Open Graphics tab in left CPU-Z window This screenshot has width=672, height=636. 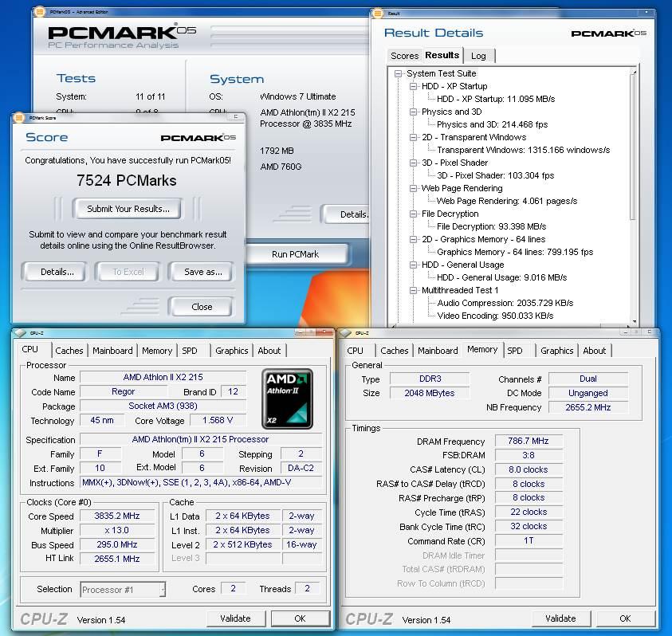(x=231, y=351)
